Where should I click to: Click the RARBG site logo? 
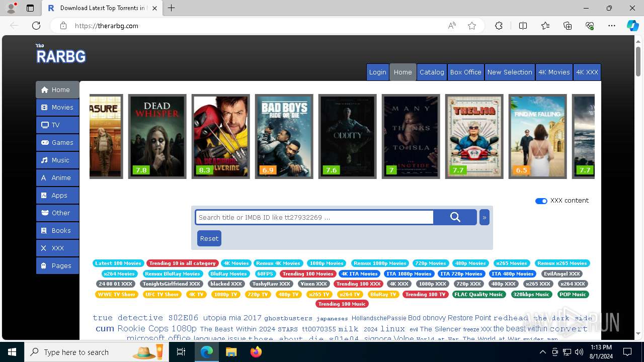pos(61,54)
